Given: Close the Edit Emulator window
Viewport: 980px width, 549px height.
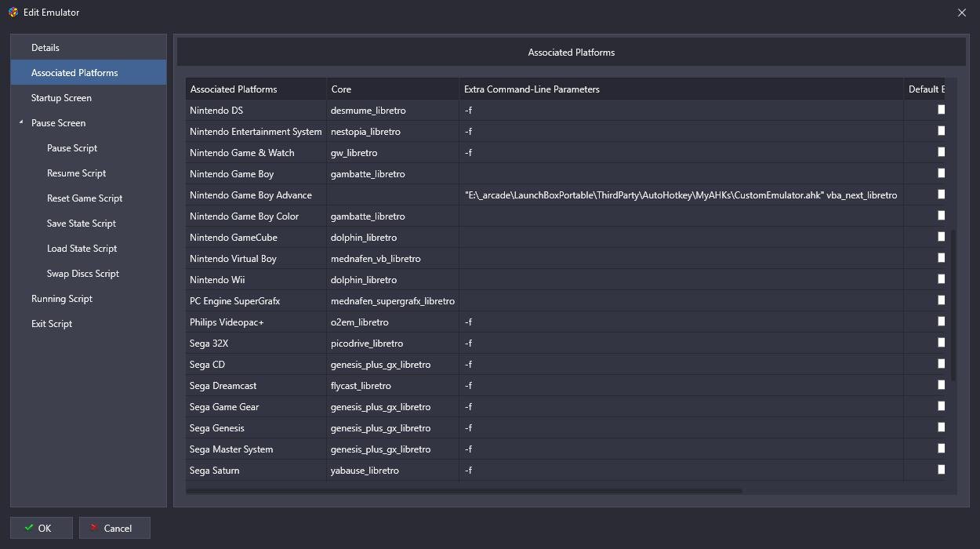Looking at the screenshot, I should click(x=962, y=13).
